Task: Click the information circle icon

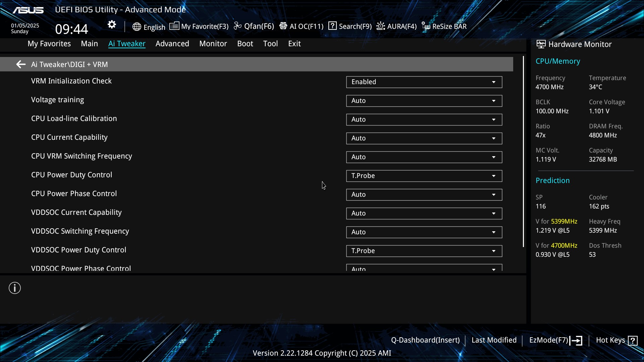Action: coord(15,288)
